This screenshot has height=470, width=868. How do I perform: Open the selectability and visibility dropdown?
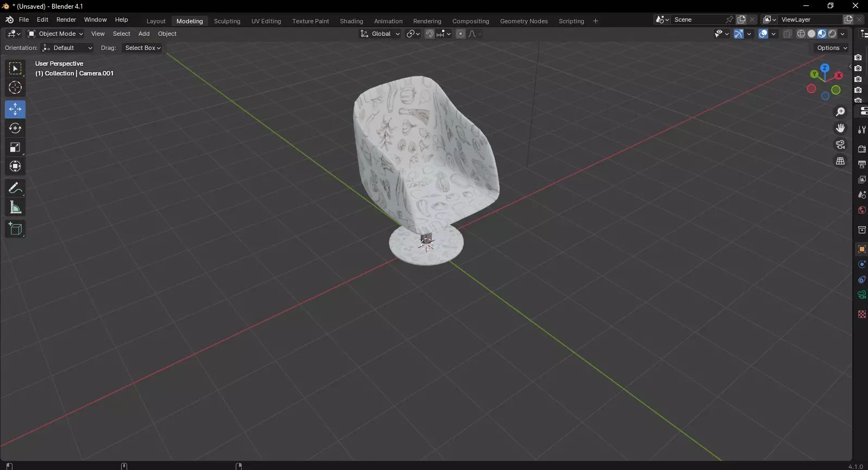coord(721,34)
